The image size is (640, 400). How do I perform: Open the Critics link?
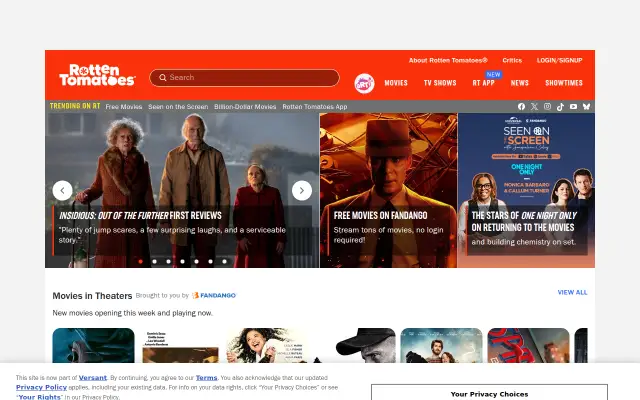coord(512,60)
